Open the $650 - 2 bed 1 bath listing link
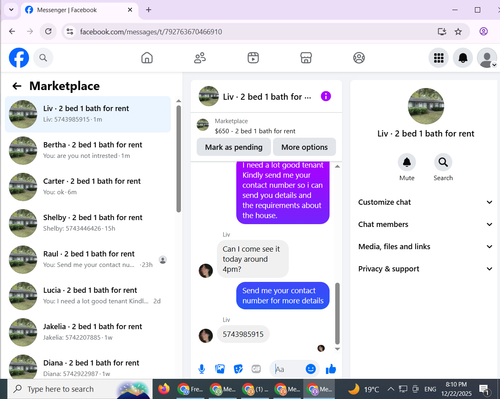Image resolution: width=500 pixels, height=399 pixels. pyautogui.click(x=255, y=131)
